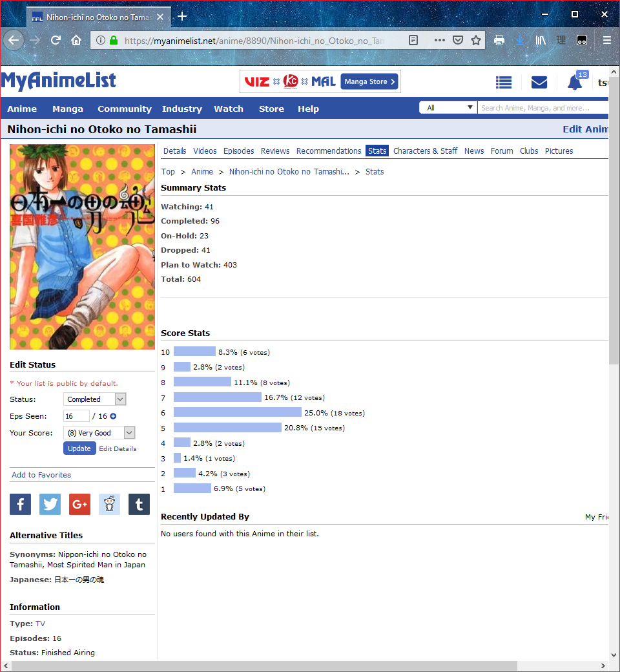The height and width of the screenshot is (672, 620).
Task: Open page actions three-dot menu
Action: point(439,40)
